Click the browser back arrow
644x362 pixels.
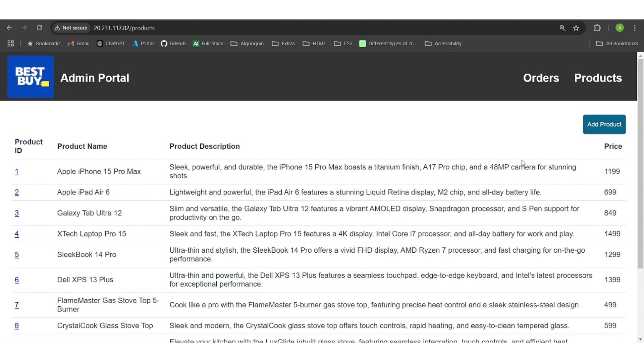click(9, 28)
